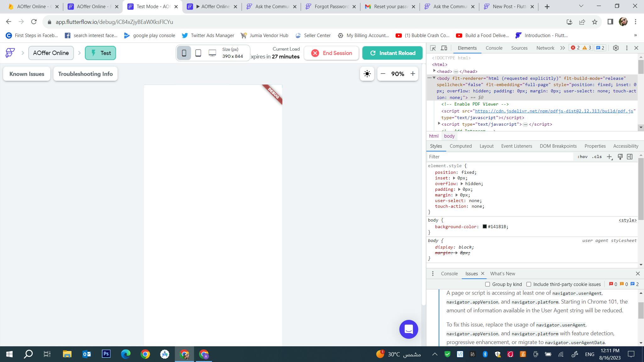The image size is (644, 362).
Task: Switch to DevTools Console tab
Action: 494,48
